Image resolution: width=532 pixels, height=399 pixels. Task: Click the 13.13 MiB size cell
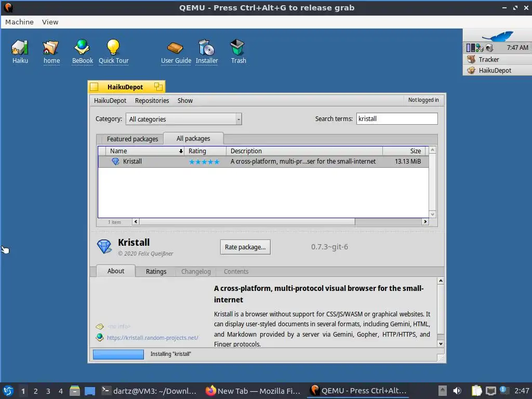click(407, 162)
